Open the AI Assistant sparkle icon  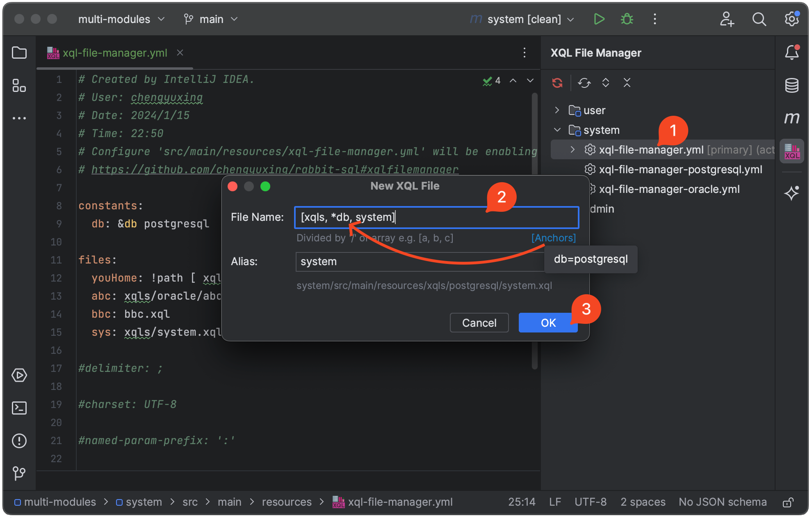pyautogui.click(x=792, y=193)
